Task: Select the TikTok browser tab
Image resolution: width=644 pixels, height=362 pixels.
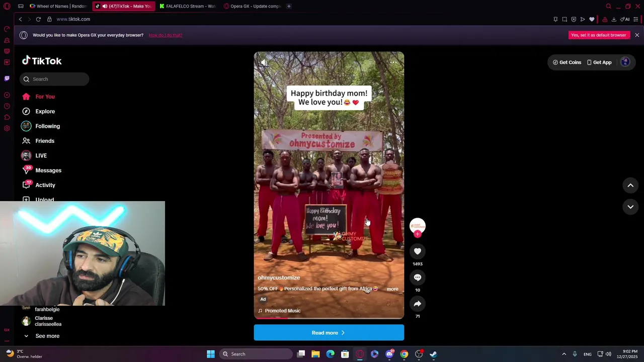Action: (123, 6)
